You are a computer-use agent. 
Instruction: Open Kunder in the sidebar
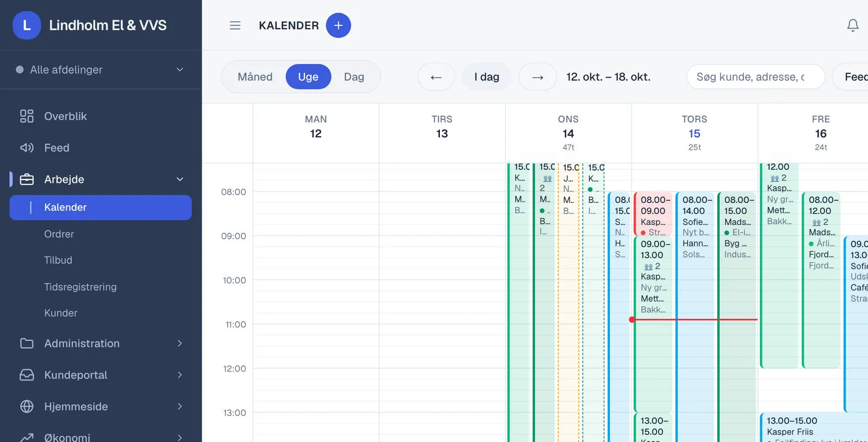[61, 313]
